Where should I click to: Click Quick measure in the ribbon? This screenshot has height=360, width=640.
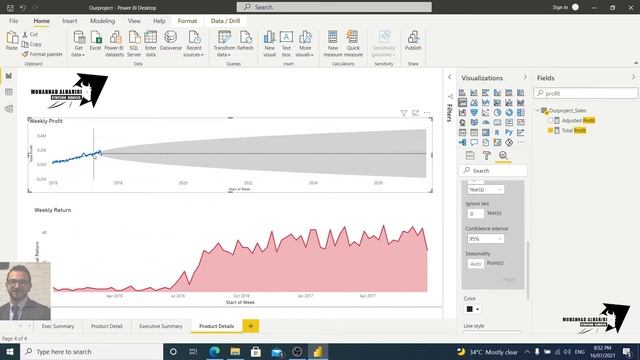coord(353,44)
